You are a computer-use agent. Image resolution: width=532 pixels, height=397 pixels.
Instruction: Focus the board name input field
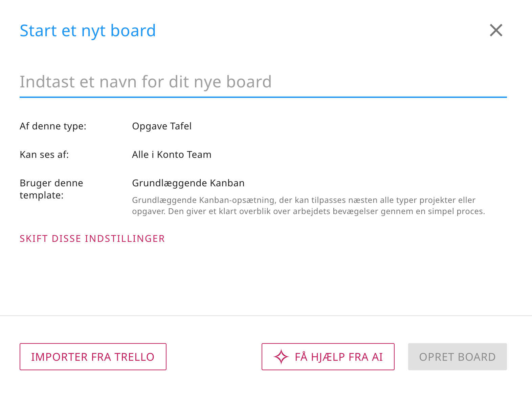point(263,82)
